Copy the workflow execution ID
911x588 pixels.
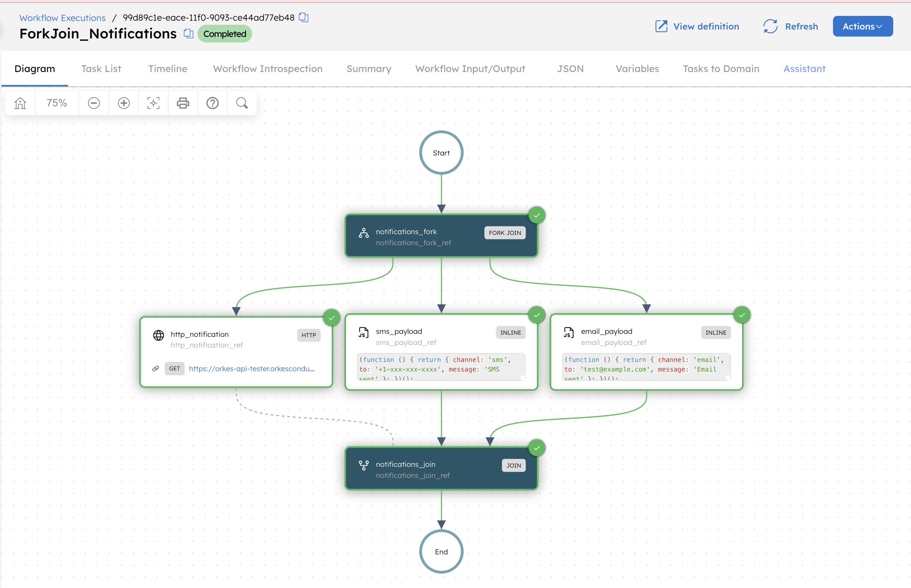tap(303, 17)
